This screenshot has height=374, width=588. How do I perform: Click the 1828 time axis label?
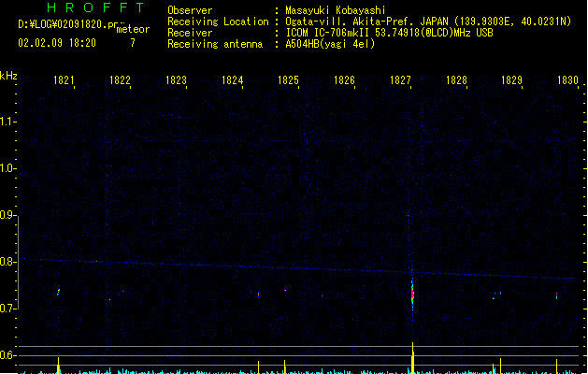pyautogui.click(x=456, y=80)
